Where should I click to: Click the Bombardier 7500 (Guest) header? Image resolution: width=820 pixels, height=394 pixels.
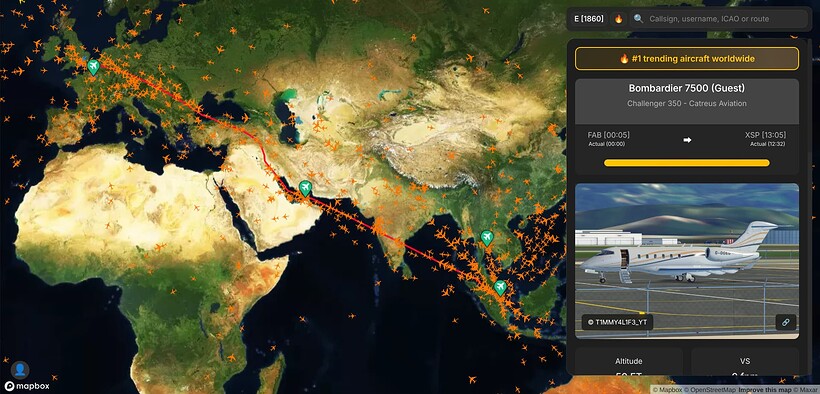[x=687, y=88]
